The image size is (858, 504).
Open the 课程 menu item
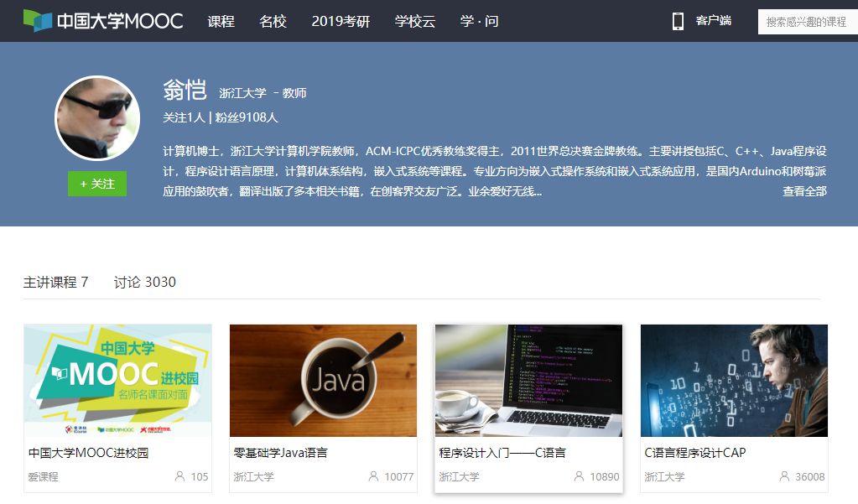[x=221, y=21]
